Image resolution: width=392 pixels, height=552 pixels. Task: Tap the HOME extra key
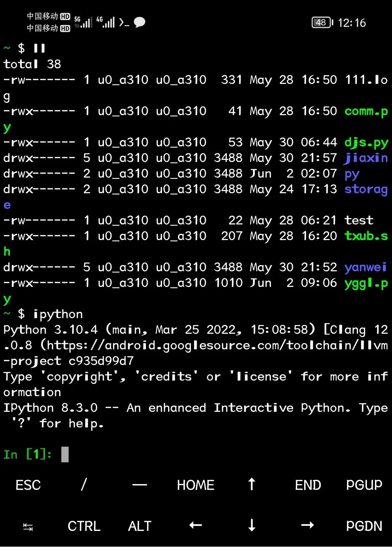coord(196,485)
